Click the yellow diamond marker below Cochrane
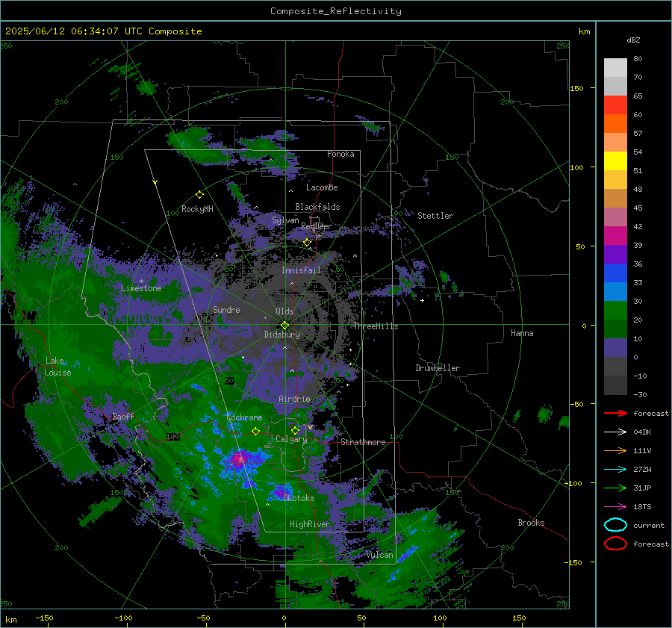The image size is (672, 628). pos(255,431)
